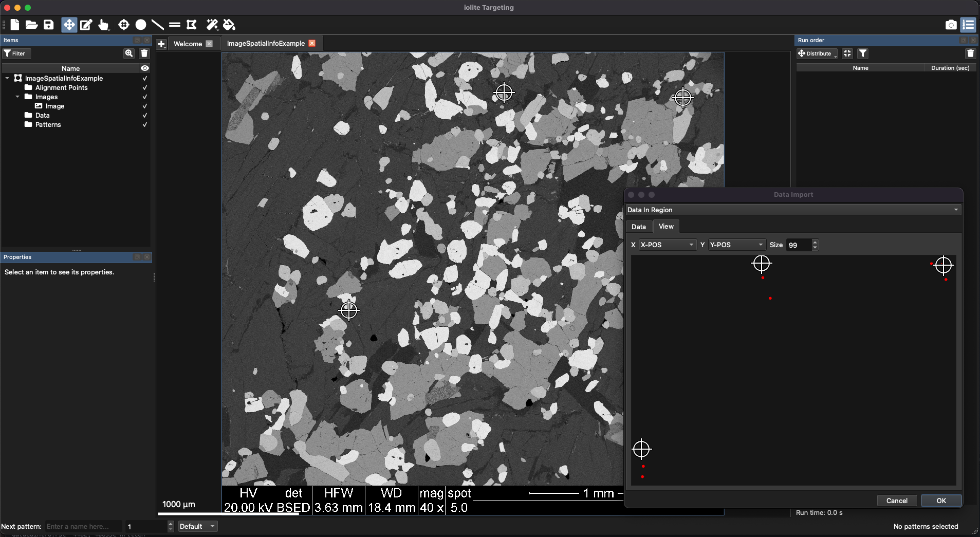Switch to the Welcome tab
This screenshot has width=980, height=537.
(x=188, y=44)
